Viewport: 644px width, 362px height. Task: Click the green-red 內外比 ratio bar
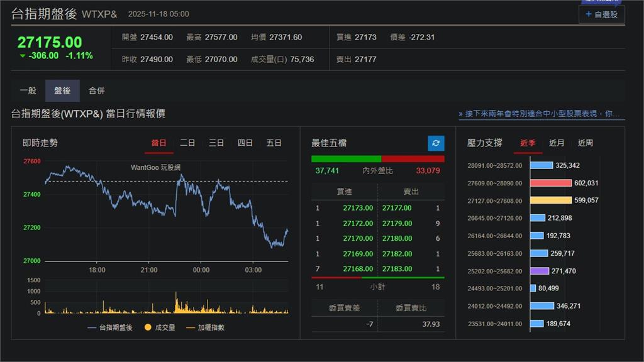tap(378, 157)
